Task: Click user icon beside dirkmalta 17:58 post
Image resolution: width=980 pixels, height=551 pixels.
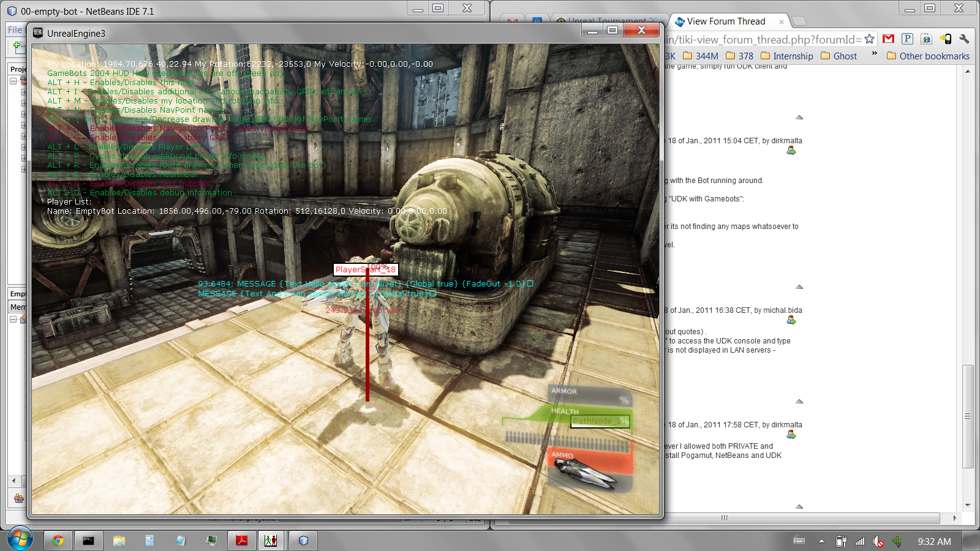Action: pyautogui.click(x=791, y=435)
